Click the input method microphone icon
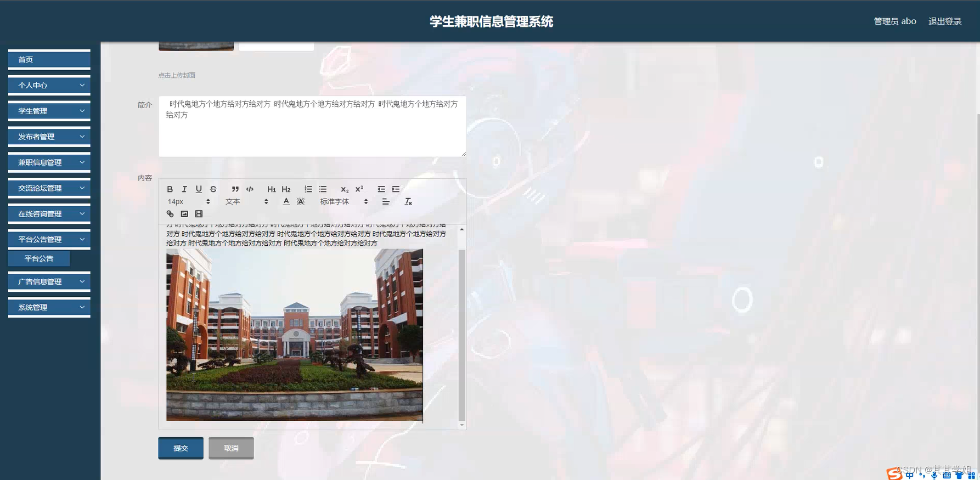The image size is (980, 480). tap(934, 476)
